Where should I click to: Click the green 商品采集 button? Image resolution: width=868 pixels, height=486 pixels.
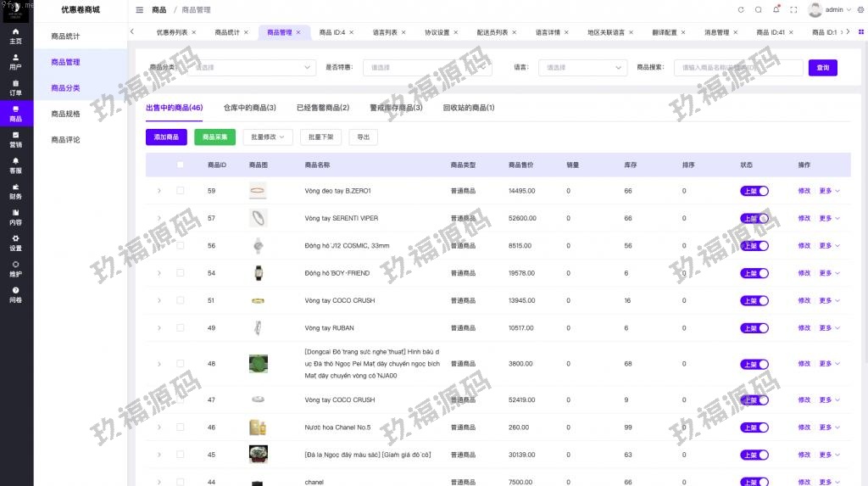point(214,137)
